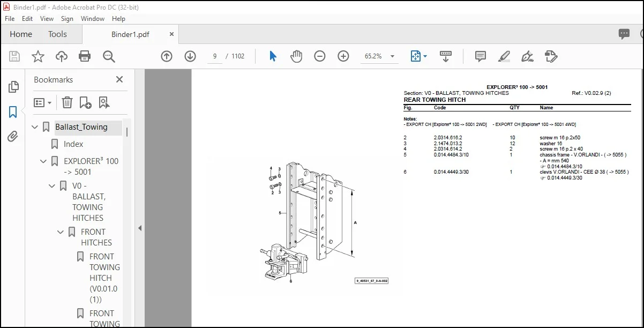Screen dimensions: 644x328
Task: Click the Save file icon
Action: [x=14, y=56]
